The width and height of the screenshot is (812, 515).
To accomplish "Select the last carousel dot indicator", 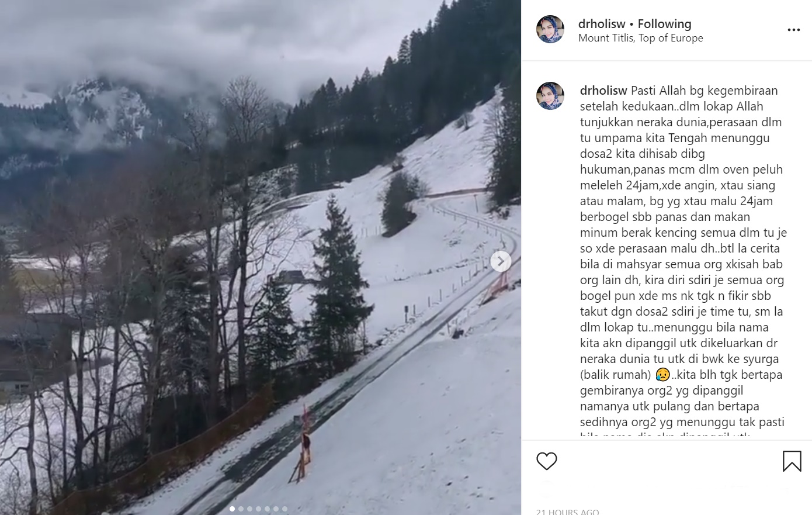I will pos(284,509).
